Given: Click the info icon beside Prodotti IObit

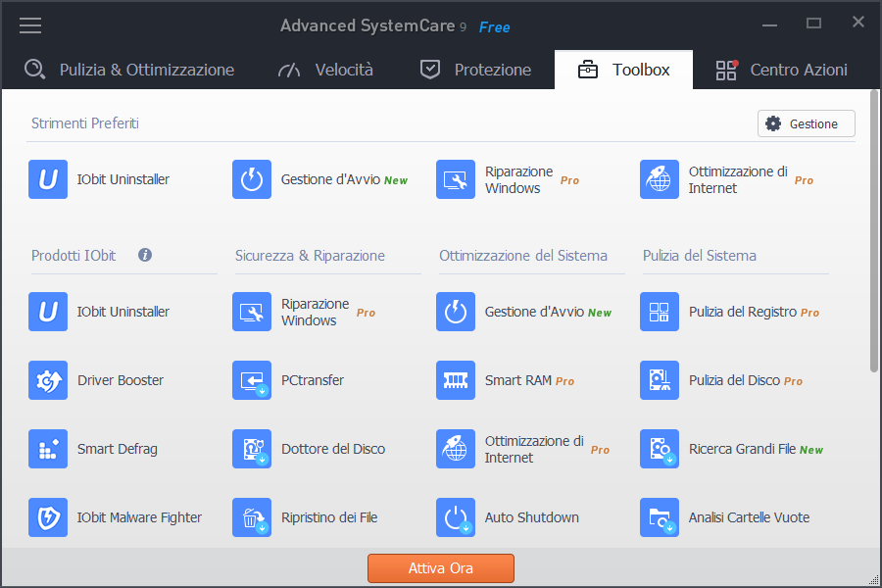Looking at the screenshot, I should point(145,255).
